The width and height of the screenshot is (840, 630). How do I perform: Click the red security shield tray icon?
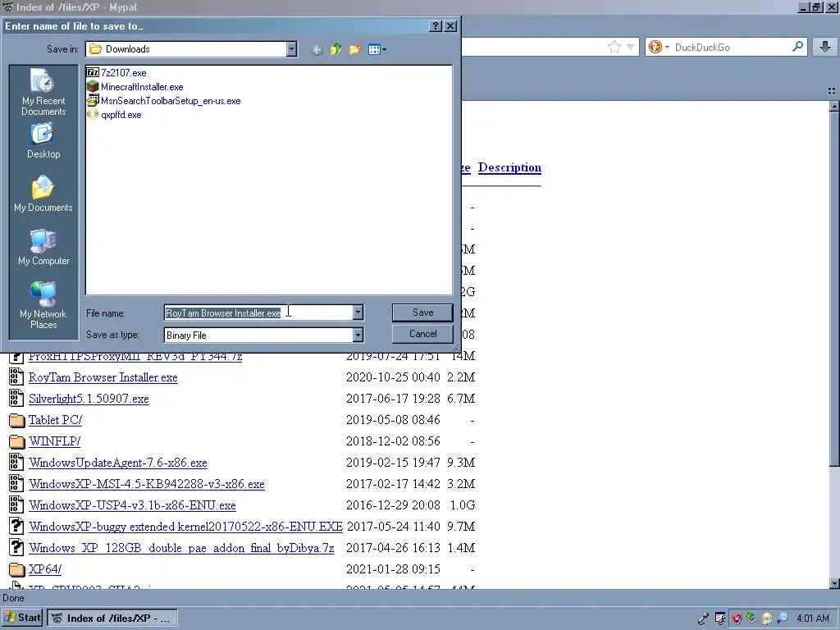737,619
